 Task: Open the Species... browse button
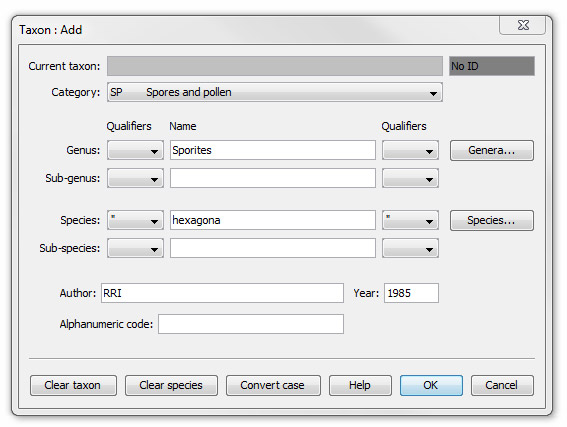coord(491,221)
